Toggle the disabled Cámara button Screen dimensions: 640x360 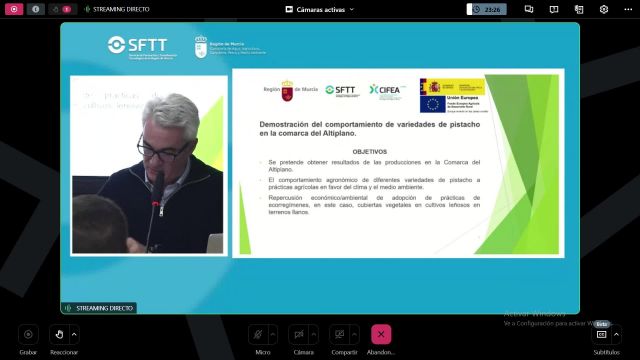(299, 335)
